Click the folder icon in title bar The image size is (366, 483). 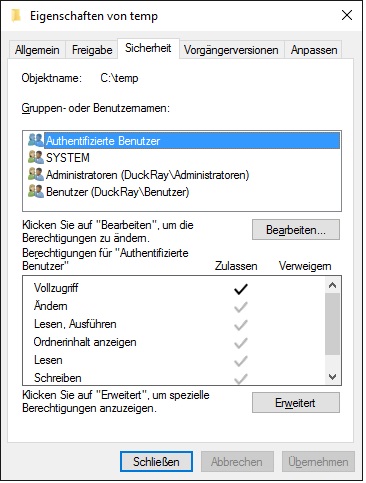[16, 15]
